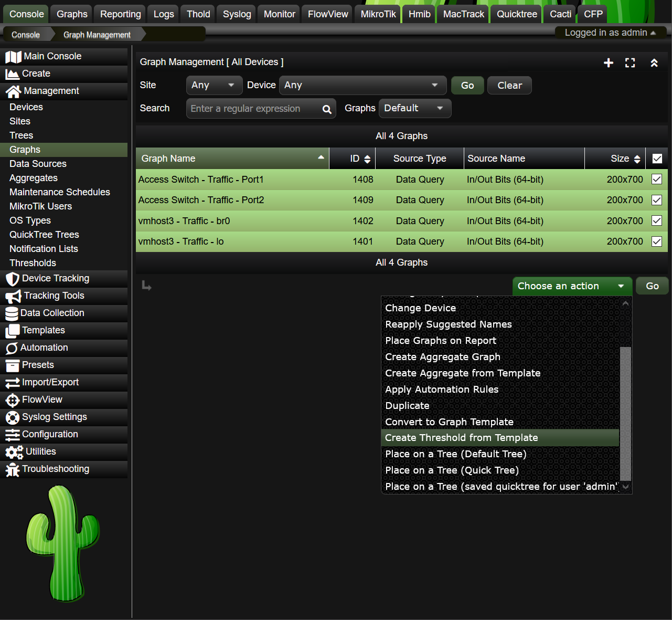Image resolution: width=672 pixels, height=620 pixels.
Task: Click the Automation icon in sidebar
Action: [12, 348]
